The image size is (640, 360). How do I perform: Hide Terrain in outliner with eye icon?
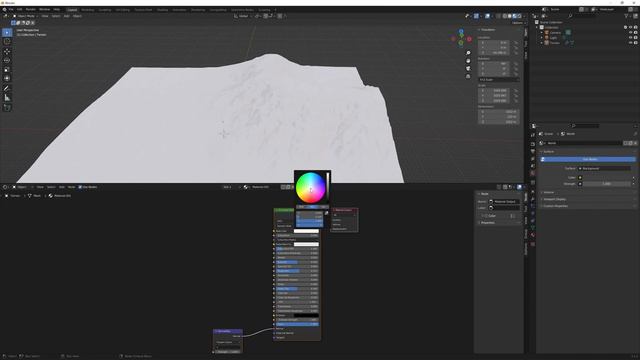click(631, 43)
